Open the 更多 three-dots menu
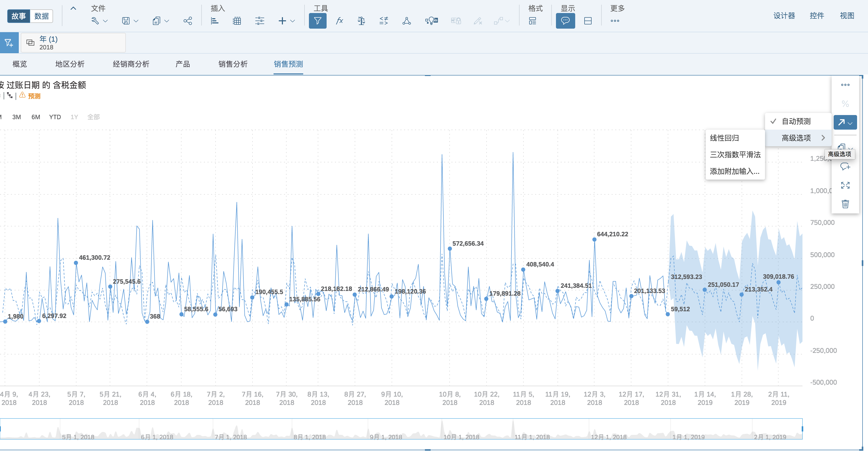This screenshot has height=457, width=868. (615, 21)
